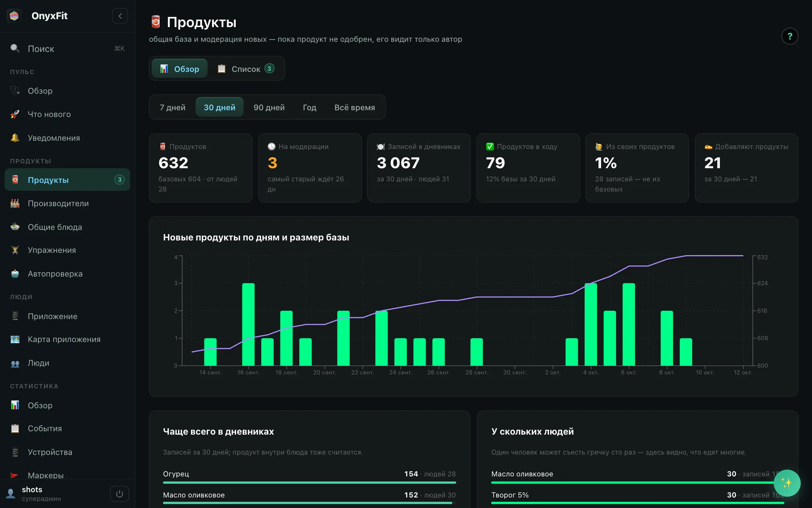Click the tall 16 сент. chart bar
The height and width of the screenshot is (508, 812).
click(248, 324)
